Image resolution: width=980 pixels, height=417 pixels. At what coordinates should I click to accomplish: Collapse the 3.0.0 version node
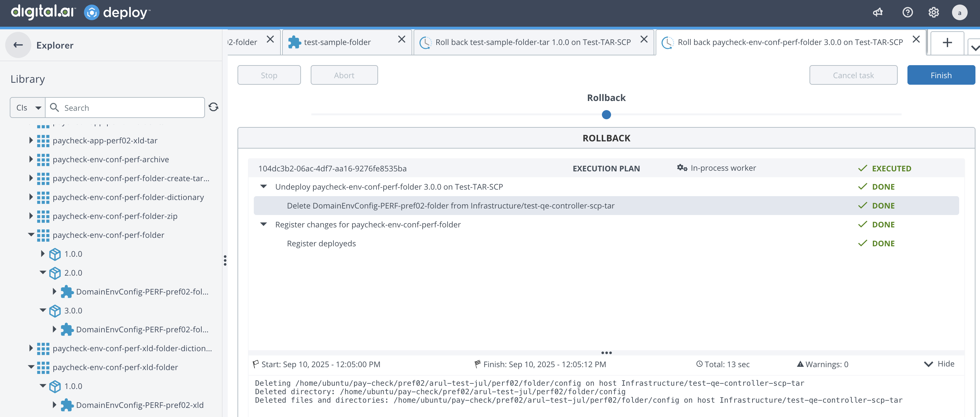pyautogui.click(x=43, y=310)
